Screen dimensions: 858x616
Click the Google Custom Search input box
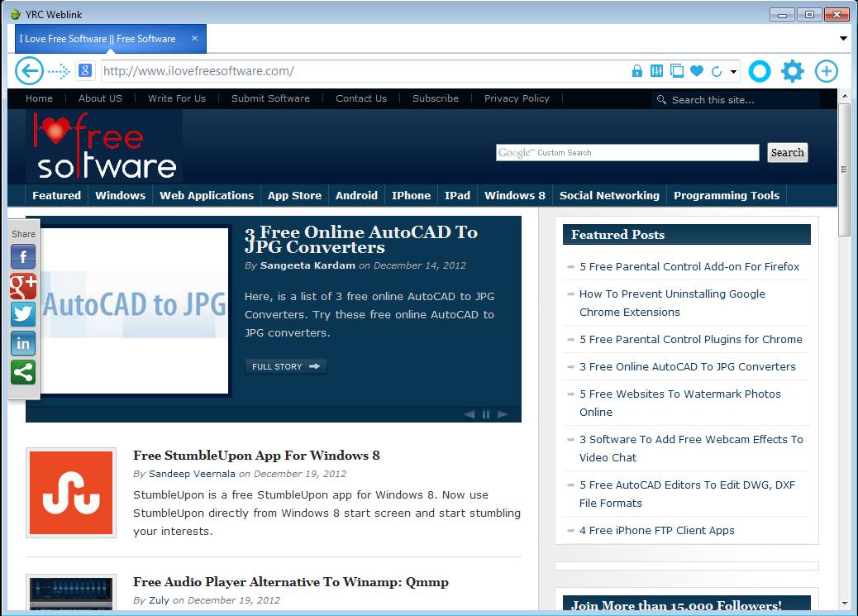627,153
